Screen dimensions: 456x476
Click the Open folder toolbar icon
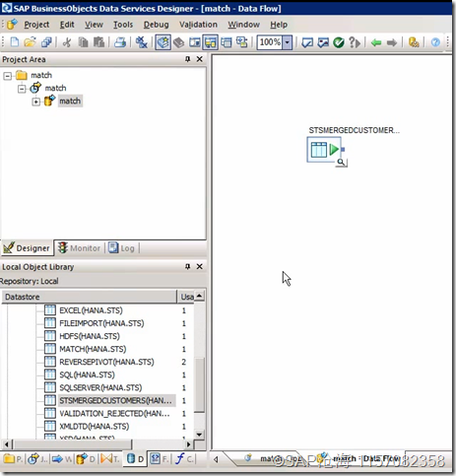(x=30, y=42)
